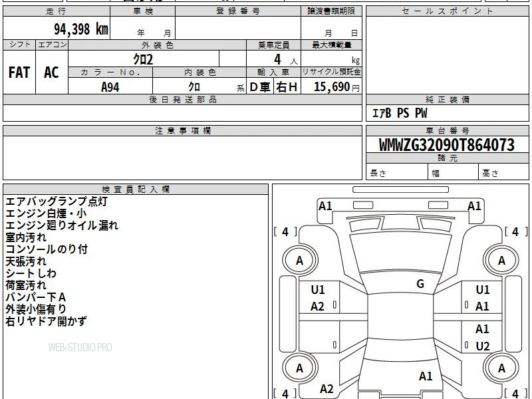The width and height of the screenshot is (532, 399).
Task: Select the note 荷室汚れ
Action: (x=26, y=285)
